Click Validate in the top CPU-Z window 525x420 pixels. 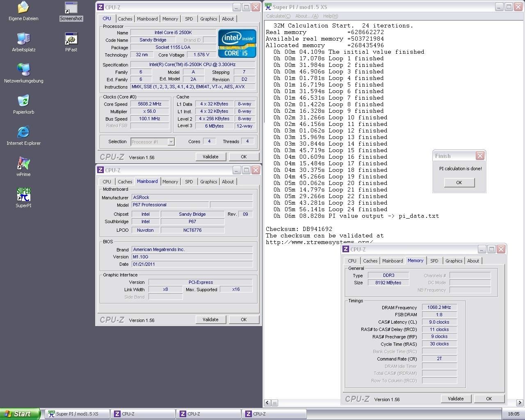tap(210, 157)
